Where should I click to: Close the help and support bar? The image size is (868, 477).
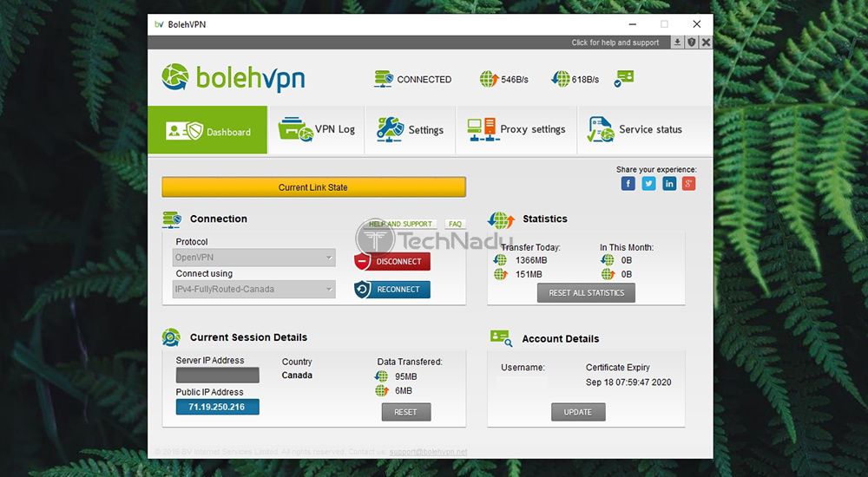click(706, 42)
